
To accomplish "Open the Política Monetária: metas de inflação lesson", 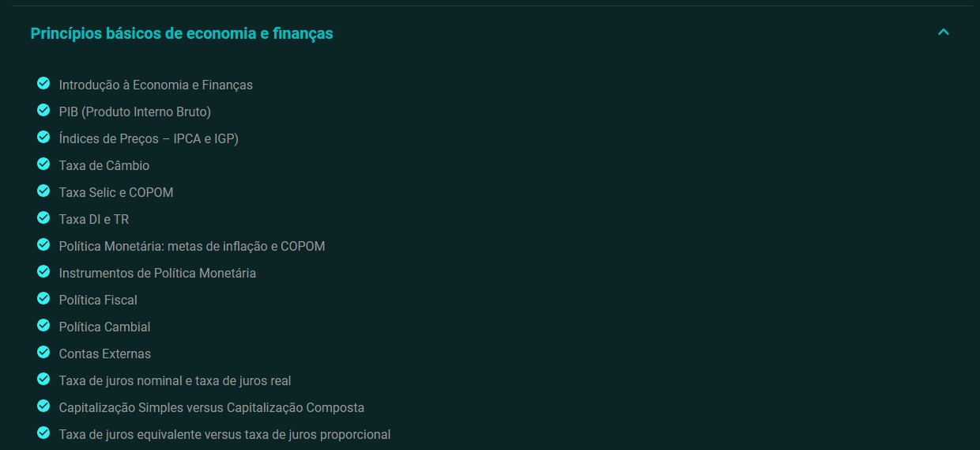I will (192, 246).
